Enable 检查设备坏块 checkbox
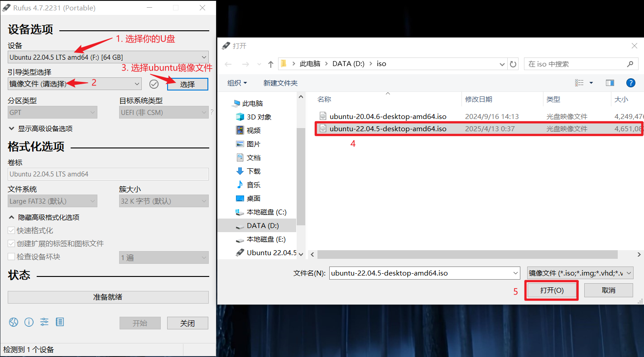The width and height of the screenshot is (644, 357). [x=12, y=257]
